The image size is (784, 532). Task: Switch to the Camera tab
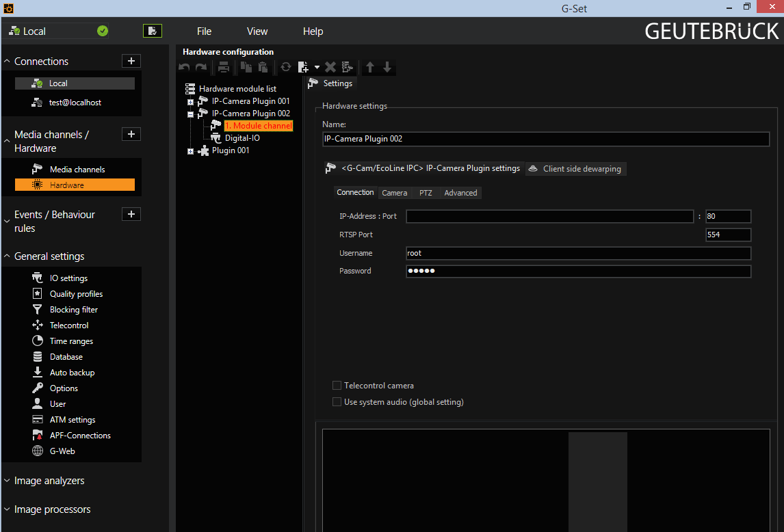[395, 193]
